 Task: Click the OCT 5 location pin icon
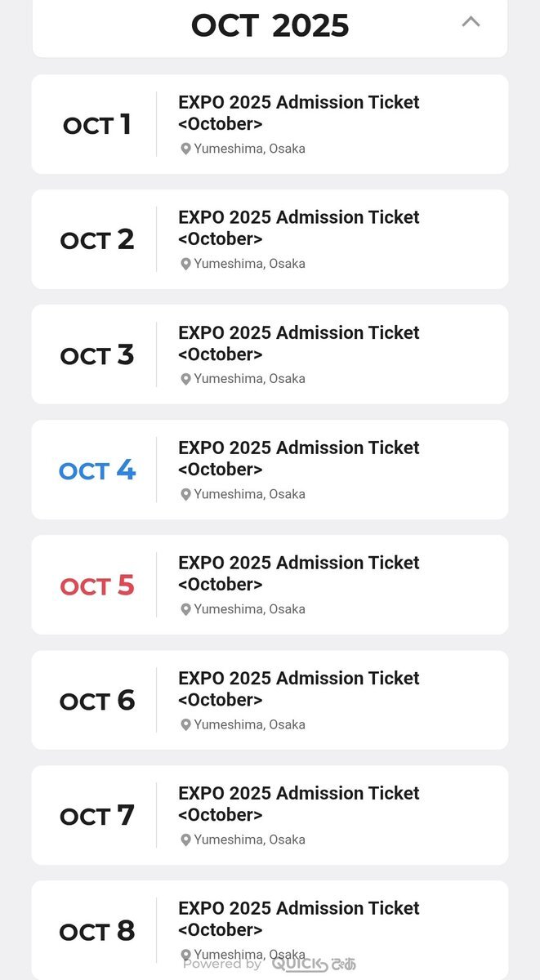pyautogui.click(x=185, y=610)
